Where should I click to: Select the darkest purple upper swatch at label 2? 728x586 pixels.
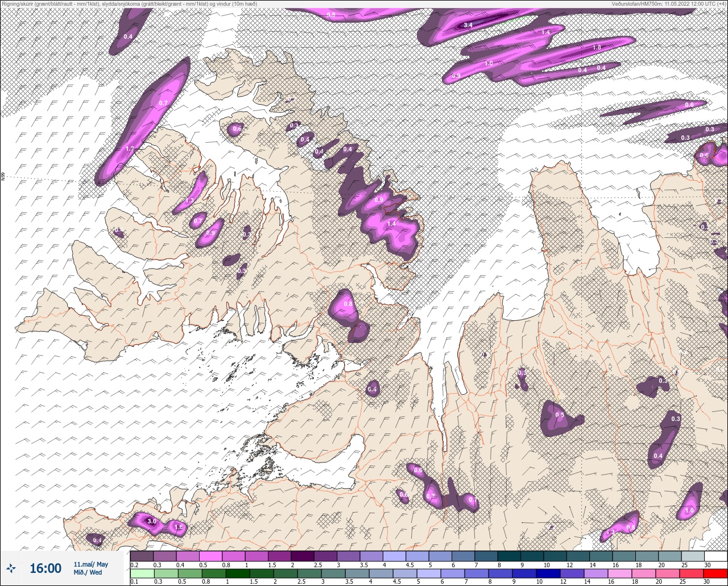coord(302,556)
